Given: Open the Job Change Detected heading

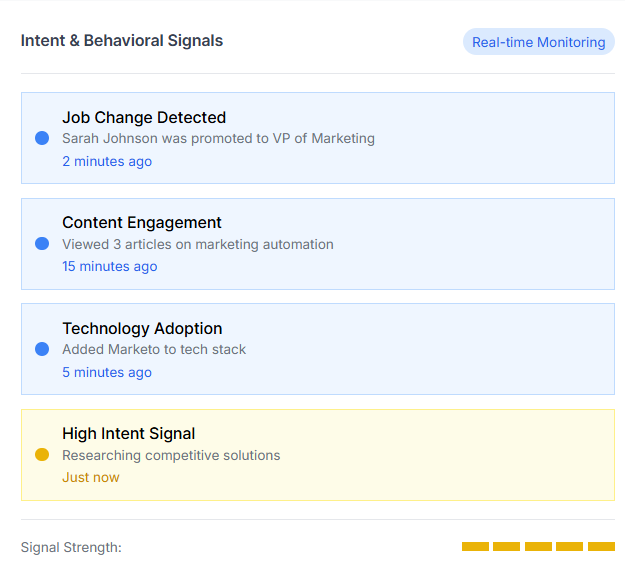Looking at the screenshot, I should 144,118.
